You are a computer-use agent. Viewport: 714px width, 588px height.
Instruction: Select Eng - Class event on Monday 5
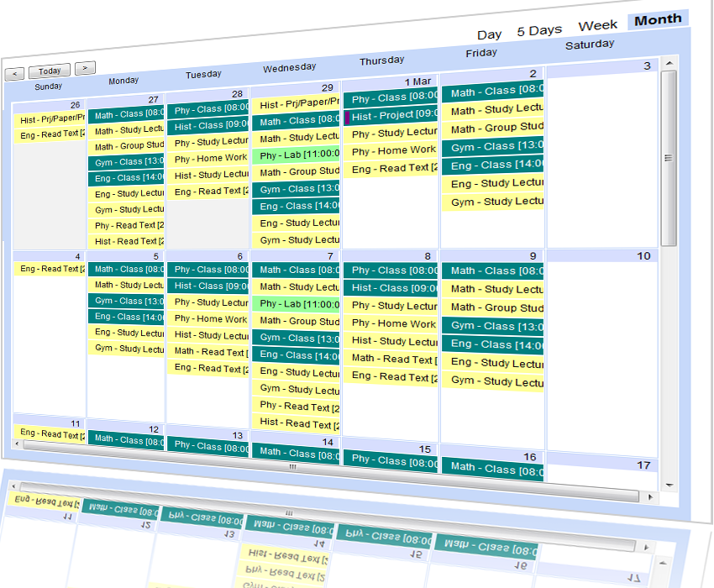(126, 317)
